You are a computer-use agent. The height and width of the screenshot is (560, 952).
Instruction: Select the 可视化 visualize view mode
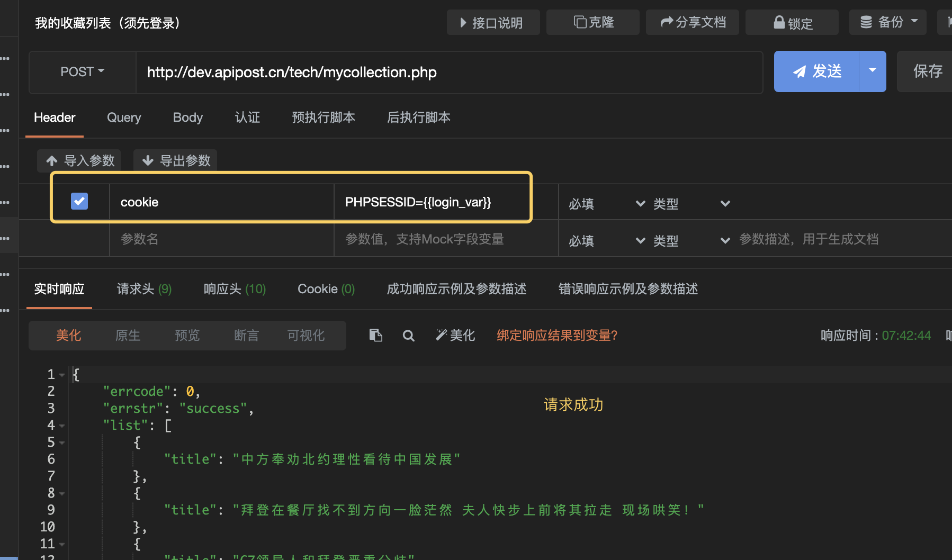click(306, 336)
